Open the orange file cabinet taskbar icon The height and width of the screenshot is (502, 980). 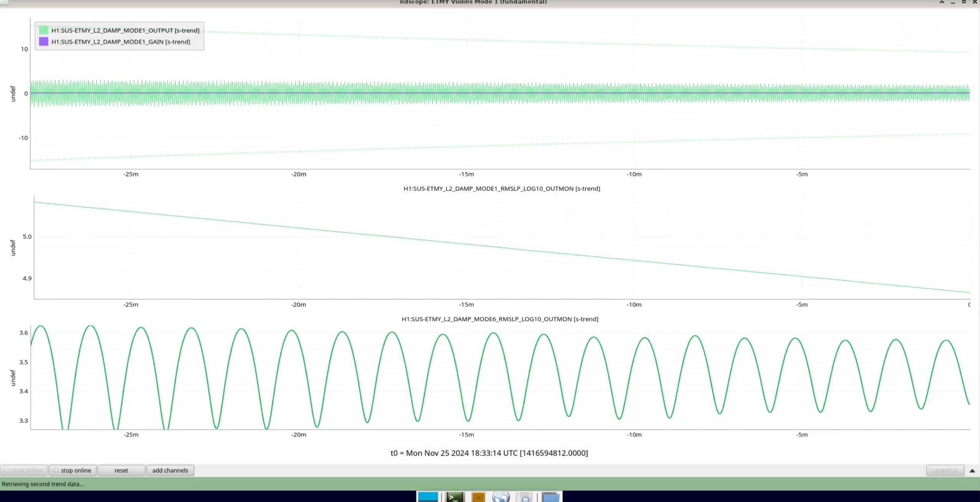click(x=478, y=497)
